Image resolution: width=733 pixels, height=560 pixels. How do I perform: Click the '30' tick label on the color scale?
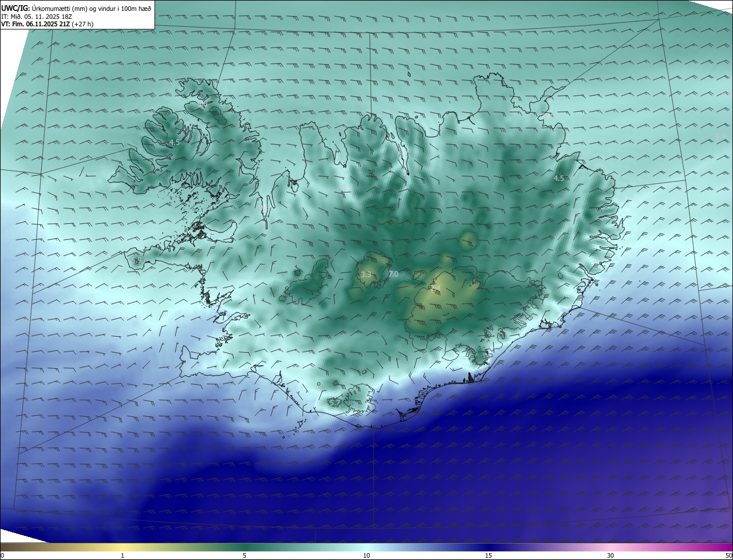click(x=610, y=555)
